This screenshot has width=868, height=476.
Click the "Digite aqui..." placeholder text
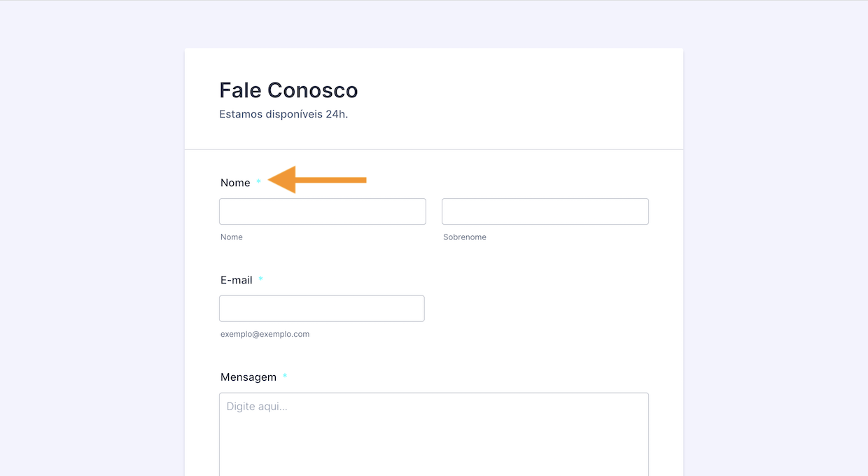(257, 406)
